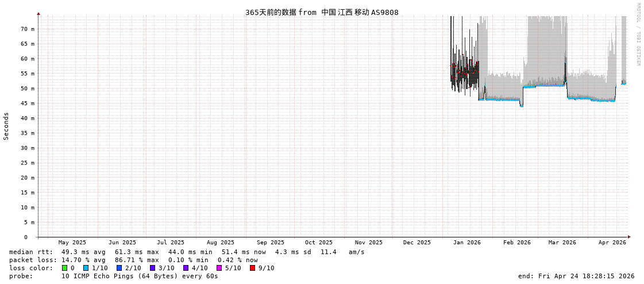This screenshot has height=284, width=644.
Task: Click the median rtt statistics line
Action: [x=187, y=252]
